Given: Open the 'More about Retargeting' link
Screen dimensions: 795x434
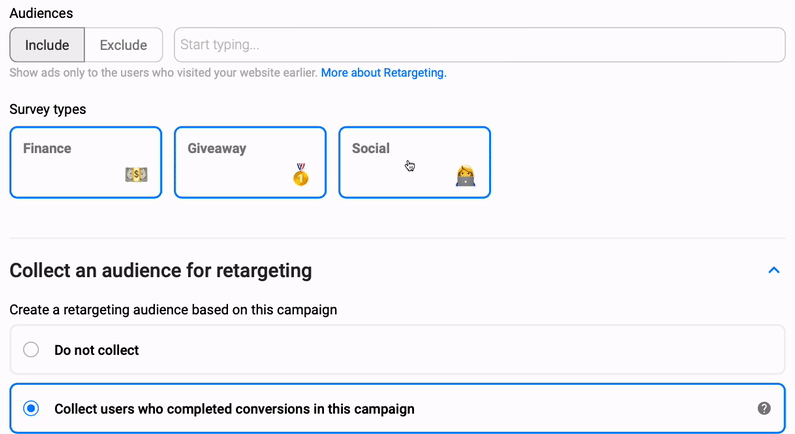Looking at the screenshot, I should tap(383, 73).
